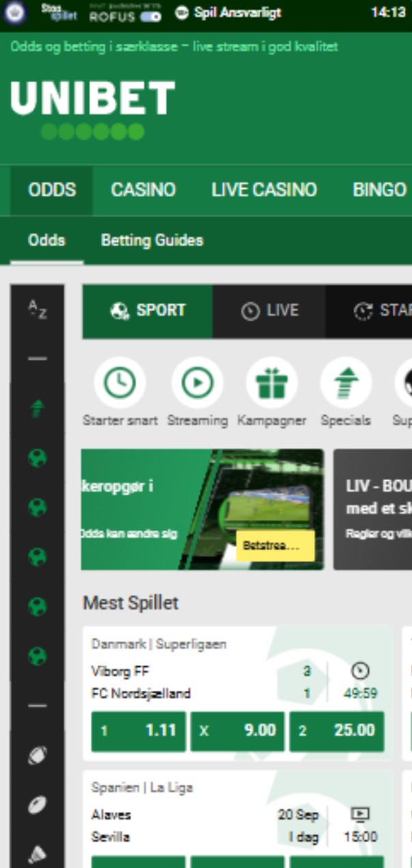Open the A-Z sports list icon
The height and width of the screenshot is (868, 412).
pos(37,310)
